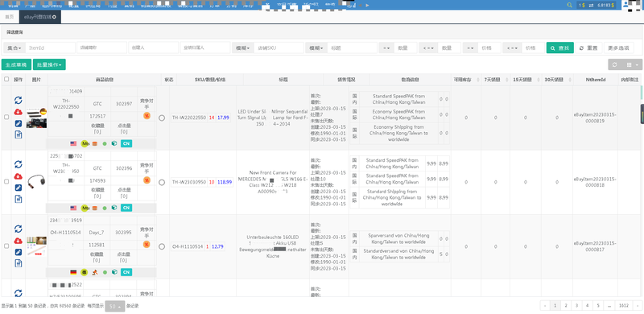Viewport: 644px width, 314px height.
Task: Click orange competitor icon in O4-H1110514 row
Action: tap(147, 245)
